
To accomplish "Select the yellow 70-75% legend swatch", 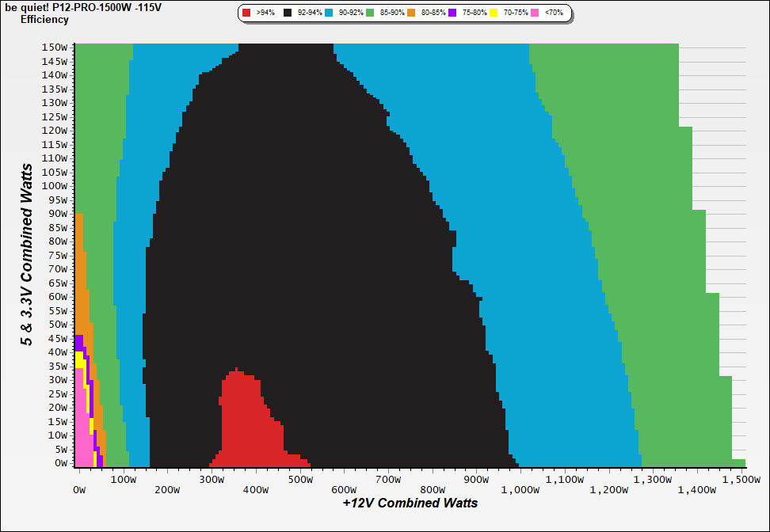I will coord(493,13).
